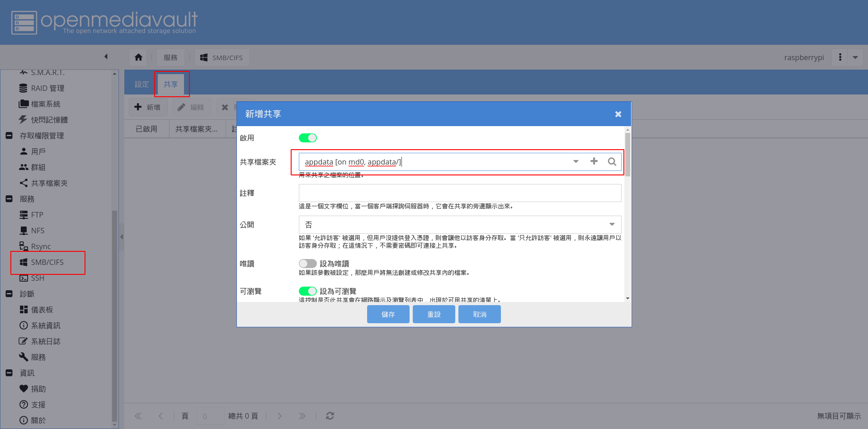Expand the 共享檔案夾 dropdown arrow
The width and height of the screenshot is (868, 429).
[576, 161]
